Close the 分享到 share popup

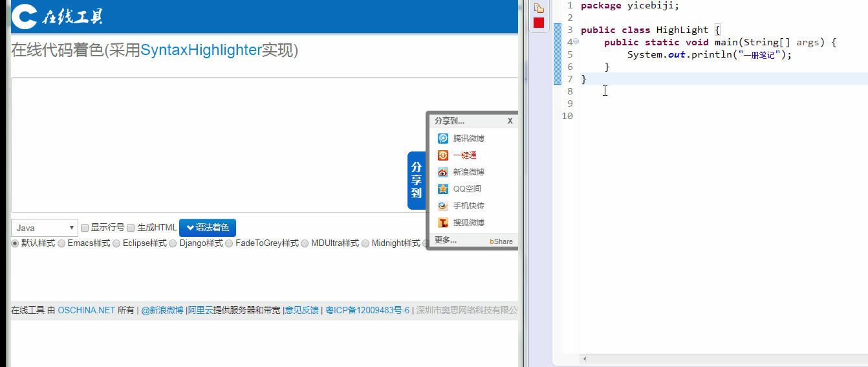pyautogui.click(x=510, y=121)
